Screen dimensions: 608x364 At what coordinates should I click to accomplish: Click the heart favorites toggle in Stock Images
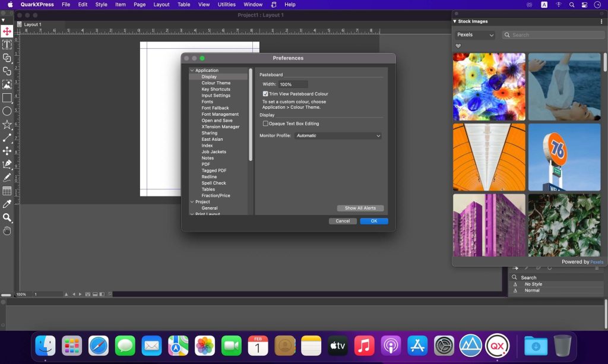click(x=458, y=46)
